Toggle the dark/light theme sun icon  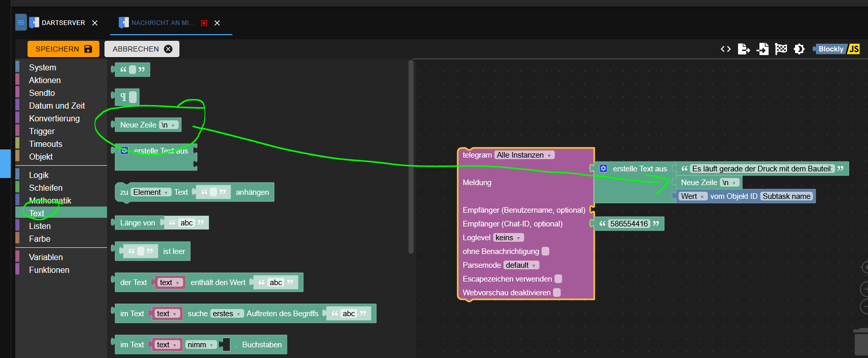pos(799,49)
